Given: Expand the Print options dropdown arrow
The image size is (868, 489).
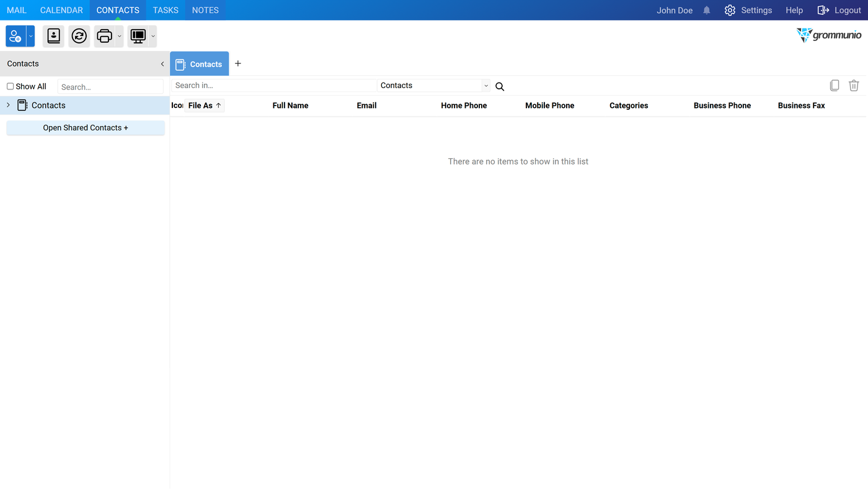Looking at the screenshot, I should tap(120, 37).
